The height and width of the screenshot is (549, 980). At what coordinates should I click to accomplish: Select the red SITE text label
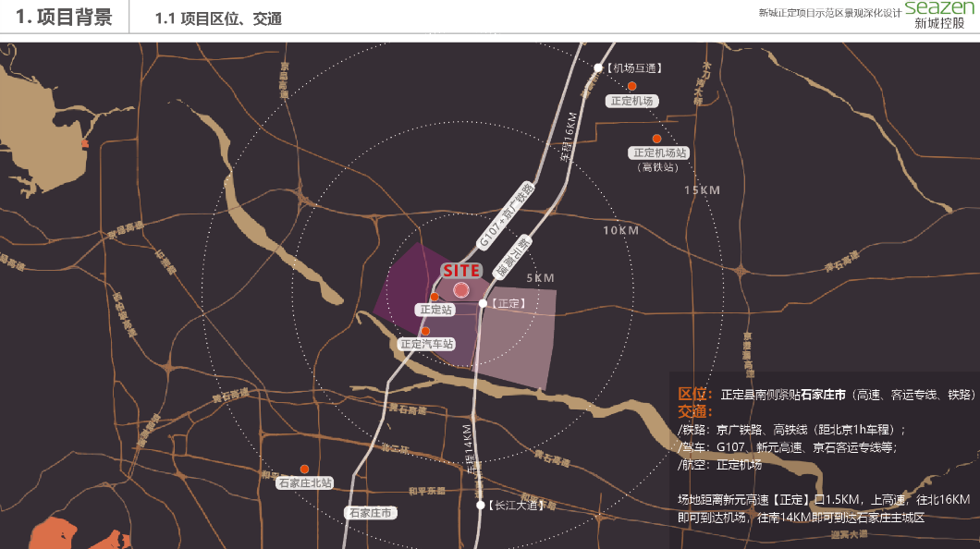pyautogui.click(x=461, y=271)
